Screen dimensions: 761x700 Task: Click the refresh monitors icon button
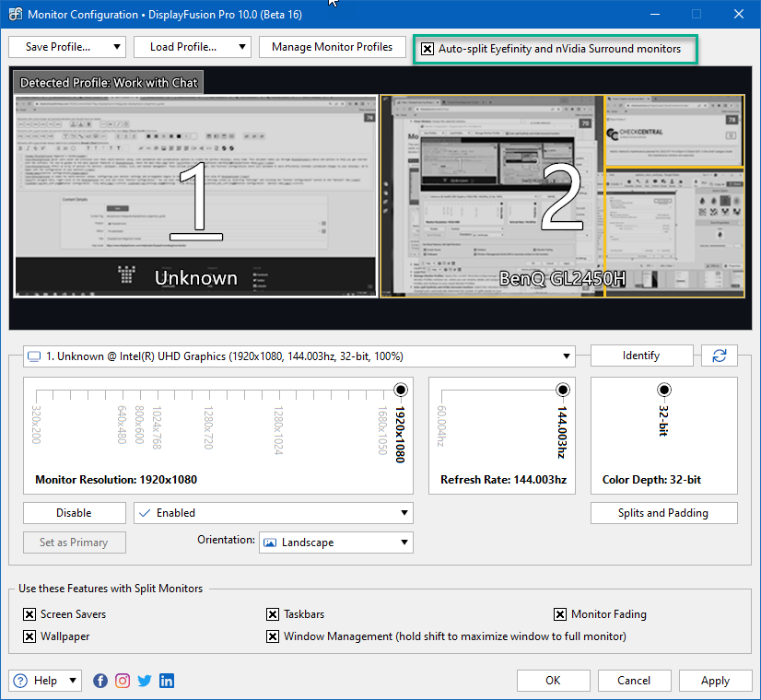[x=720, y=356]
